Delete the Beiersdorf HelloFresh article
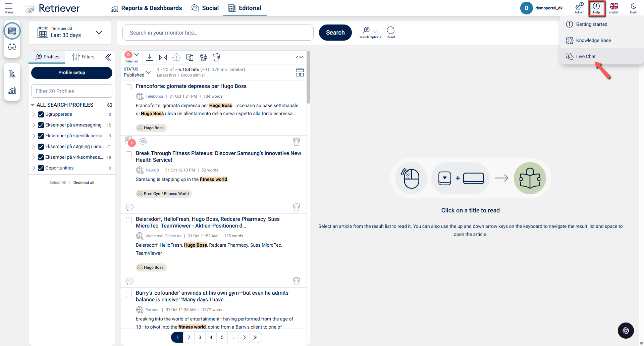The image size is (644, 346). [x=297, y=281]
